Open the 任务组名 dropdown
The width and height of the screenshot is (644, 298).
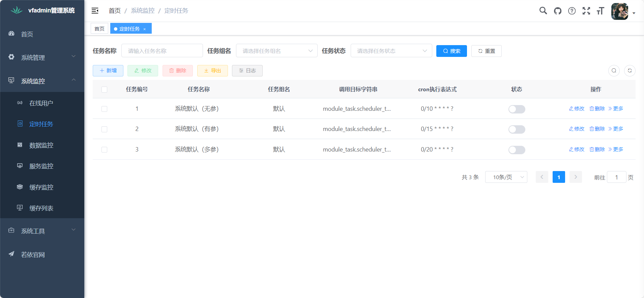click(x=276, y=51)
